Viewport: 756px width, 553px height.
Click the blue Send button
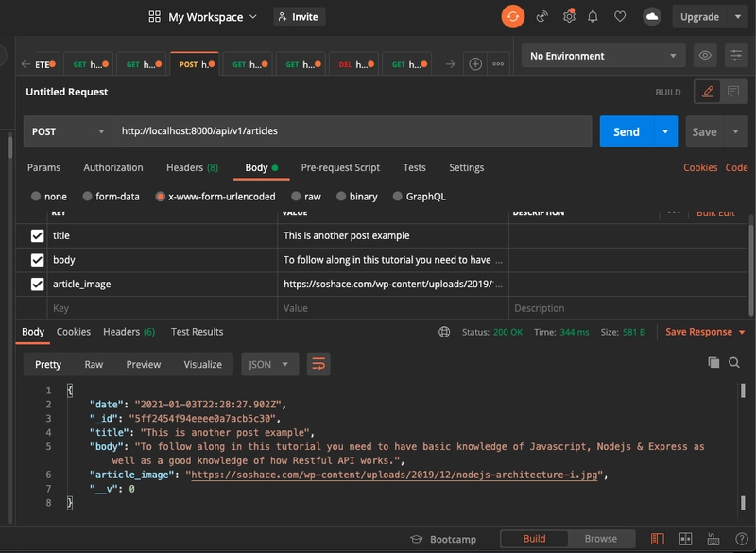coord(627,131)
